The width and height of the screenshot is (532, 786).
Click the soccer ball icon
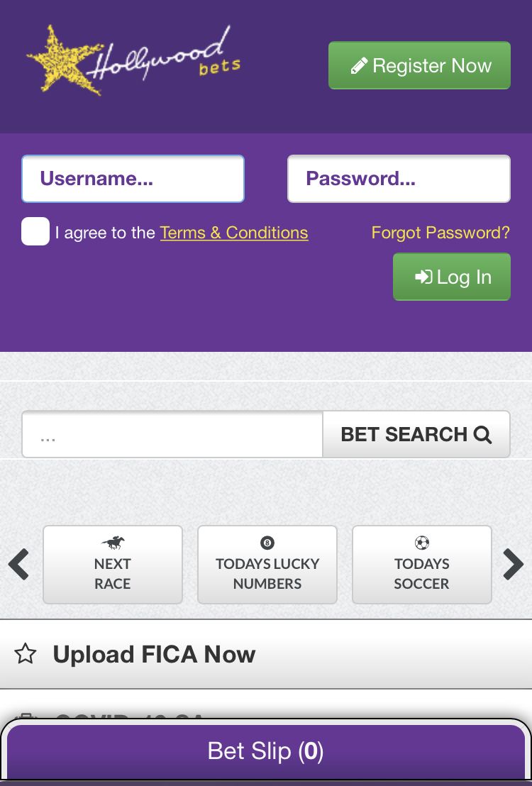(422, 543)
